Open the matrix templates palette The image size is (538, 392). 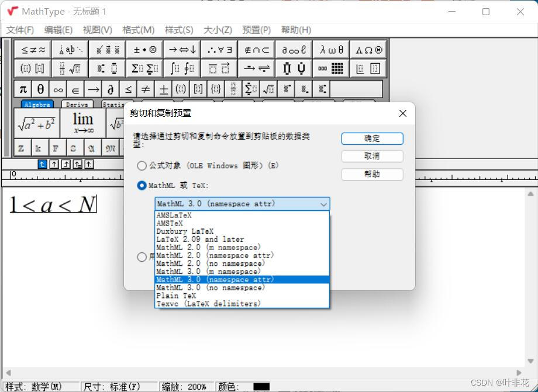point(332,68)
